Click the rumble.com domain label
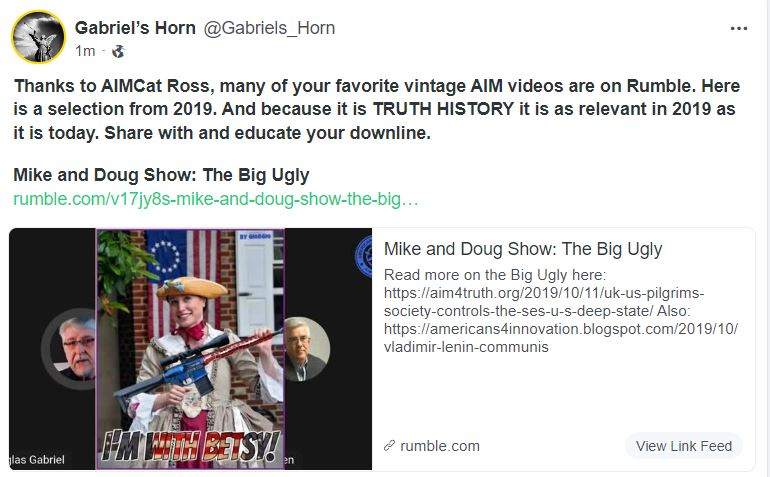This screenshot has height=477, width=770. pos(440,446)
